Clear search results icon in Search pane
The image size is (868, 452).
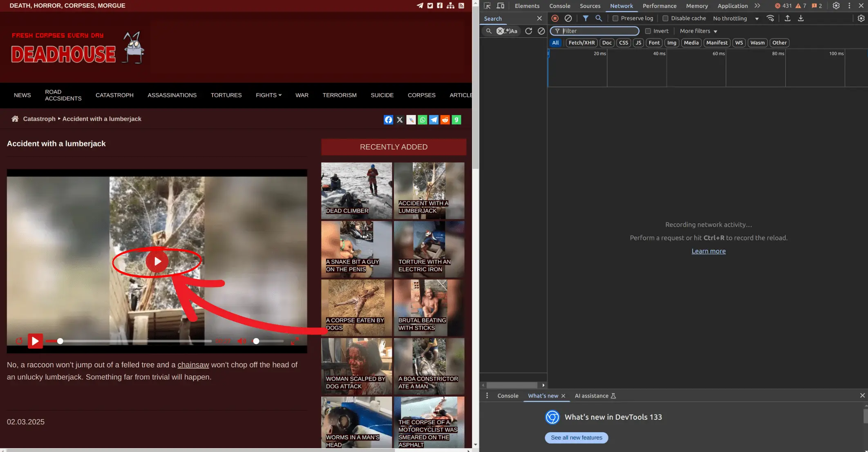[x=541, y=31]
